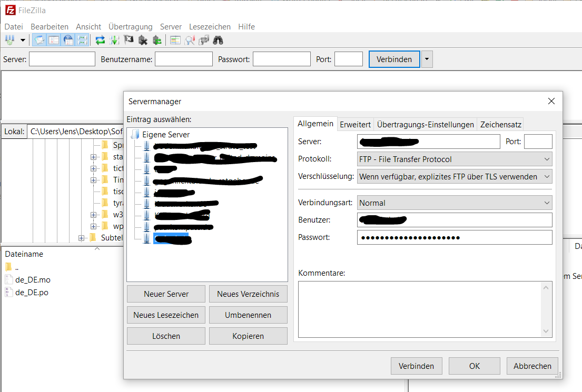This screenshot has width=582, height=392.
Task: Open the Datei menu
Action: [x=14, y=27]
